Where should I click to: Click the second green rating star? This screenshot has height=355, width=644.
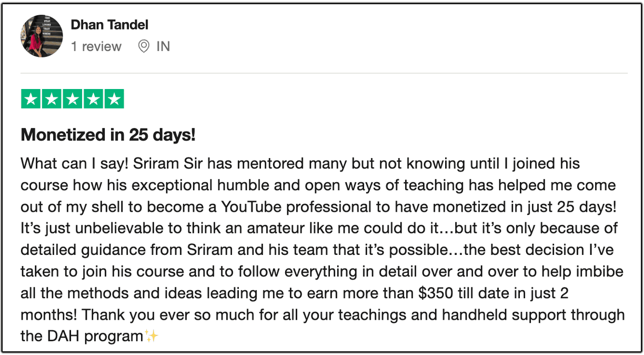[x=52, y=99]
